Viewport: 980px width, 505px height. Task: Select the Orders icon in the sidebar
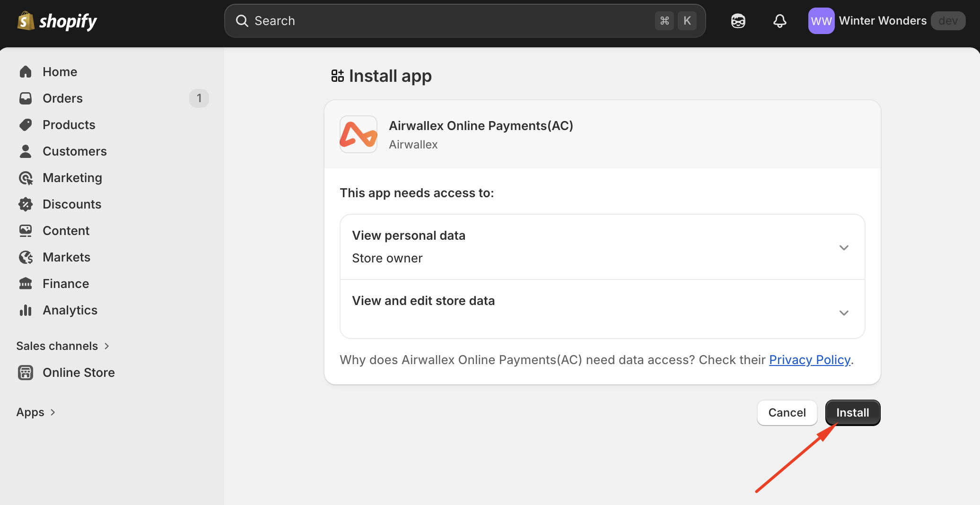click(x=26, y=98)
